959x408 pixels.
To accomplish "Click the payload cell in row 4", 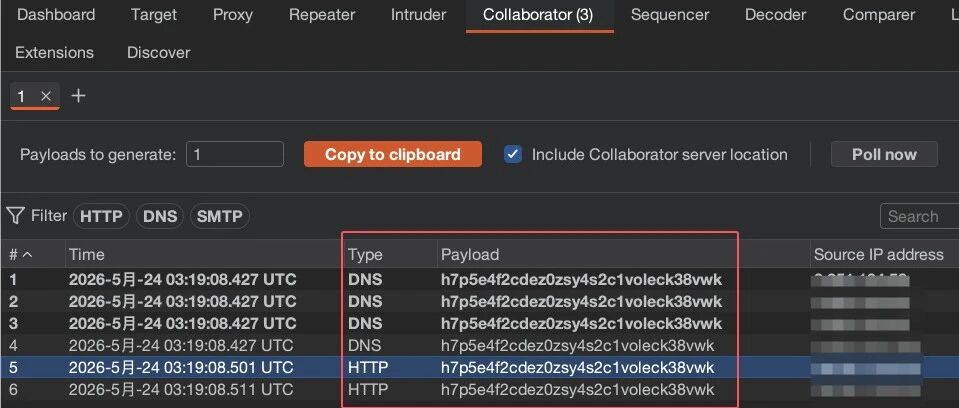I will pos(577,346).
